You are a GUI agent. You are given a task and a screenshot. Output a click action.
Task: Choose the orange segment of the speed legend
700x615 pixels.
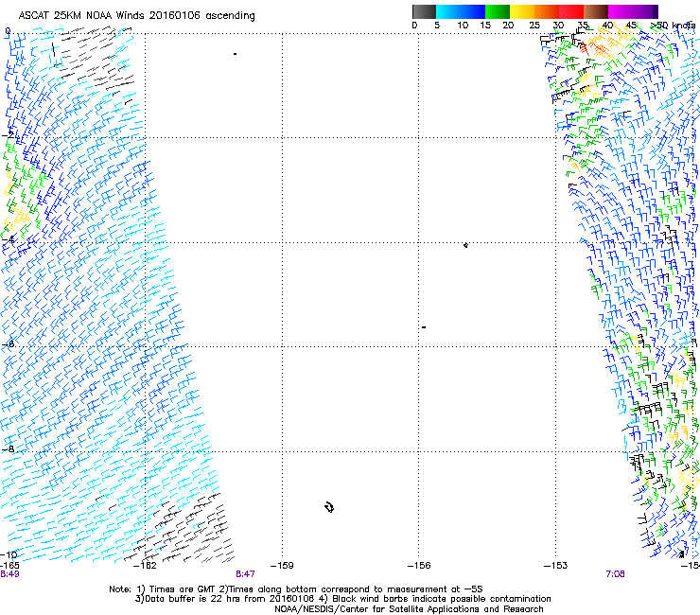(547, 11)
